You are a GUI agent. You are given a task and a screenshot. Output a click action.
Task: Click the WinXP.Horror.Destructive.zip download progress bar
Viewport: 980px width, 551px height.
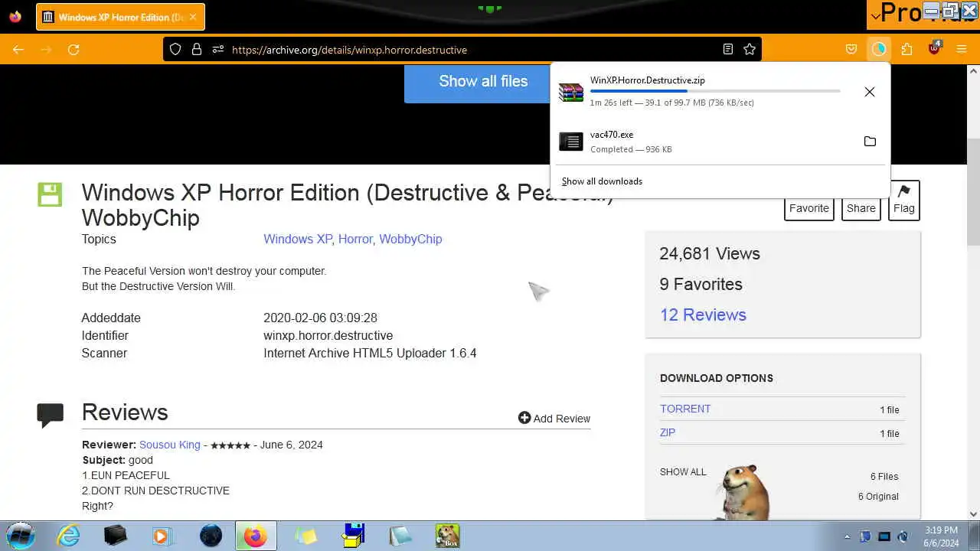715,91
